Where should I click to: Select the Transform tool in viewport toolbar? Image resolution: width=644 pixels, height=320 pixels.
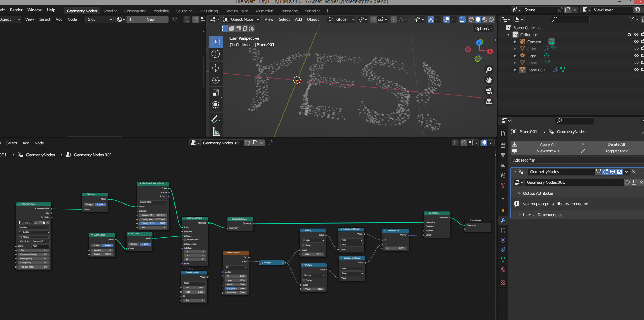tap(216, 105)
